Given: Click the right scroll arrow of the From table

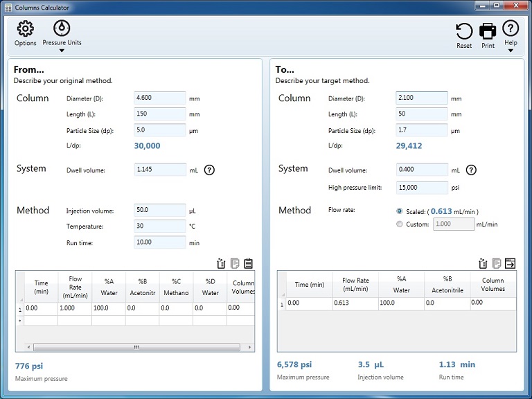Looking at the screenshot, I should point(249,347).
